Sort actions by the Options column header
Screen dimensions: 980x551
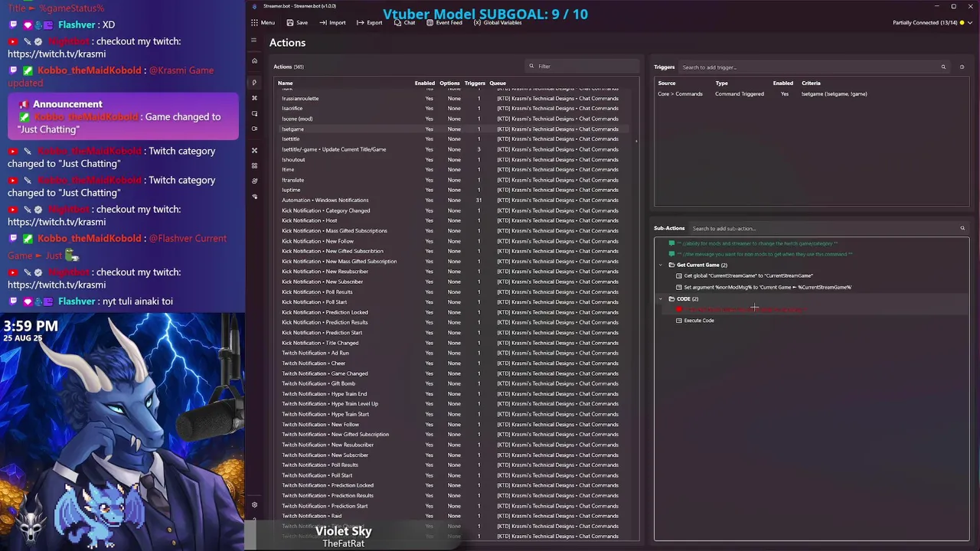click(x=449, y=83)
